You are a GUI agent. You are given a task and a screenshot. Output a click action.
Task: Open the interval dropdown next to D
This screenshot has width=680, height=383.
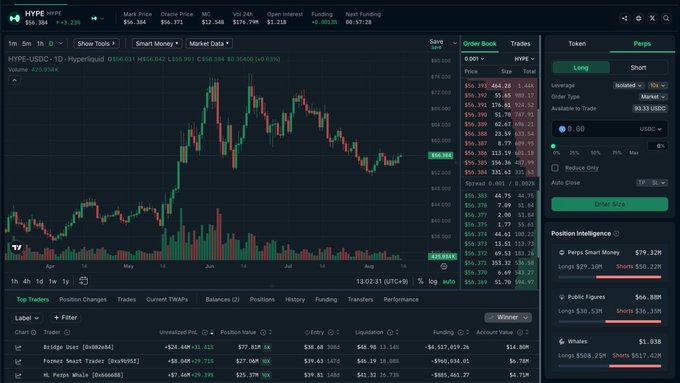click(61, 43)
